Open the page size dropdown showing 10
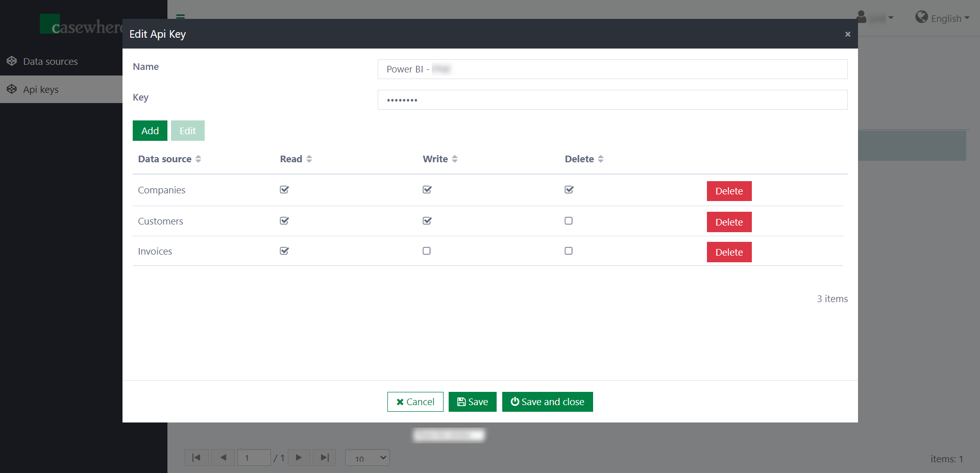This screenshot has width=980, height=473. 367,458
